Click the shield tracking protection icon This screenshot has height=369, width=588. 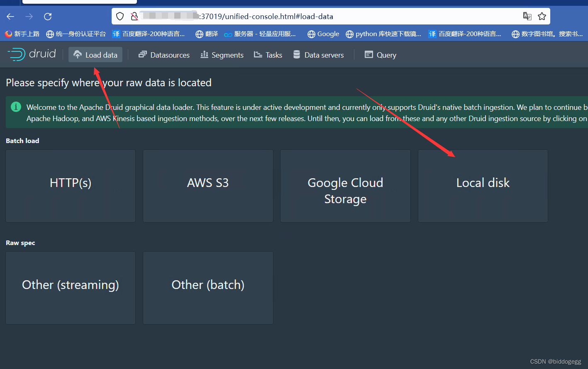[120, 17]
